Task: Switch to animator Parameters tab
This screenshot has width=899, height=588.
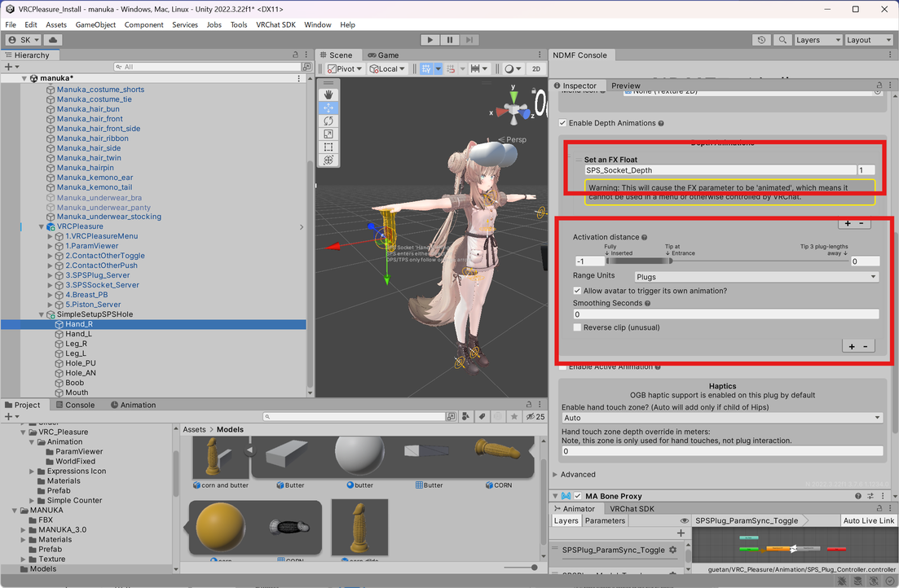Action: coord(605,520)
